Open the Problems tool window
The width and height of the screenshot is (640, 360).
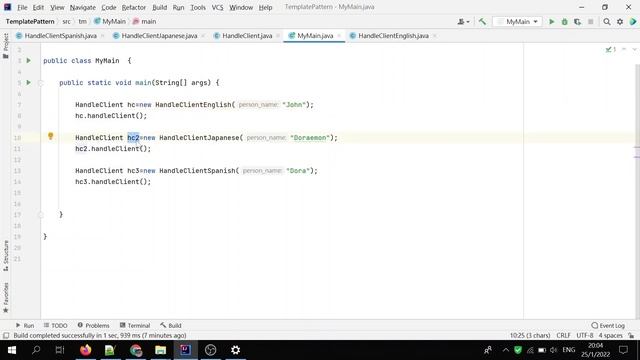[93, 325]
